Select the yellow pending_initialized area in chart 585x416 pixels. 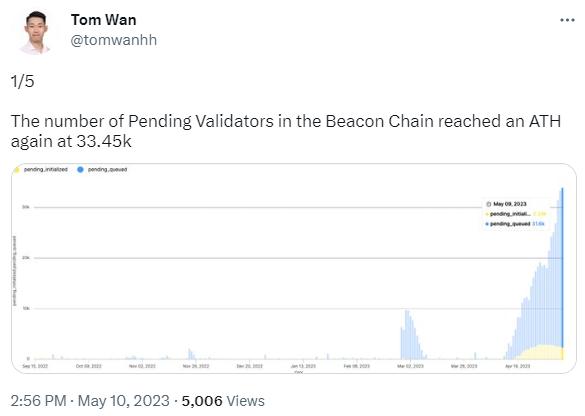point(541,352)
